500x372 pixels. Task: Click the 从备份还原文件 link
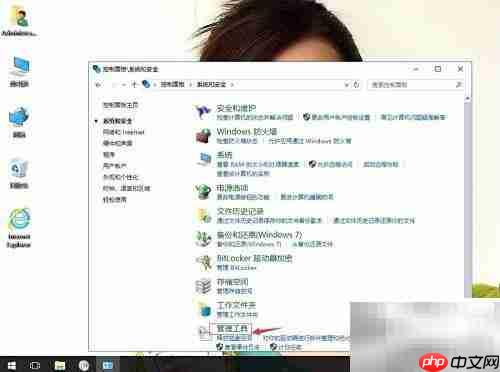312,244
